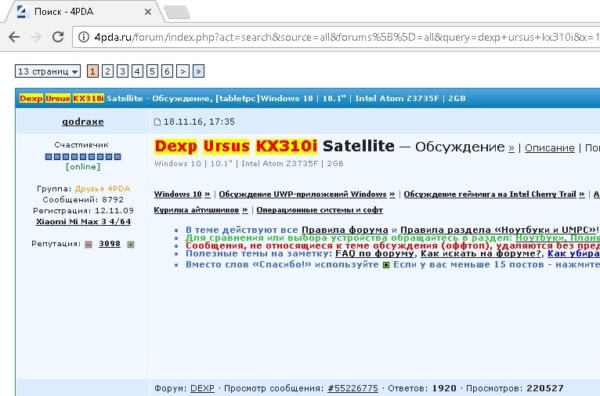Open the Описание link

pos(549,148)
